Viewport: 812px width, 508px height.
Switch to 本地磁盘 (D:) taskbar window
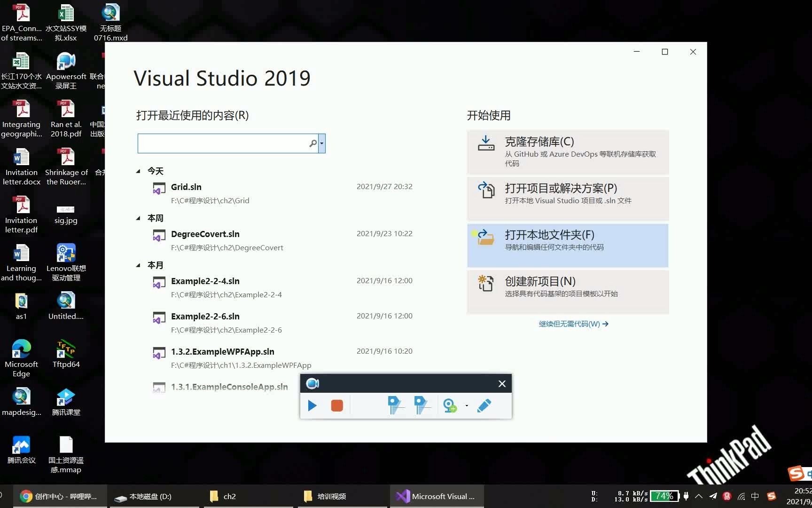pos(155,496)
